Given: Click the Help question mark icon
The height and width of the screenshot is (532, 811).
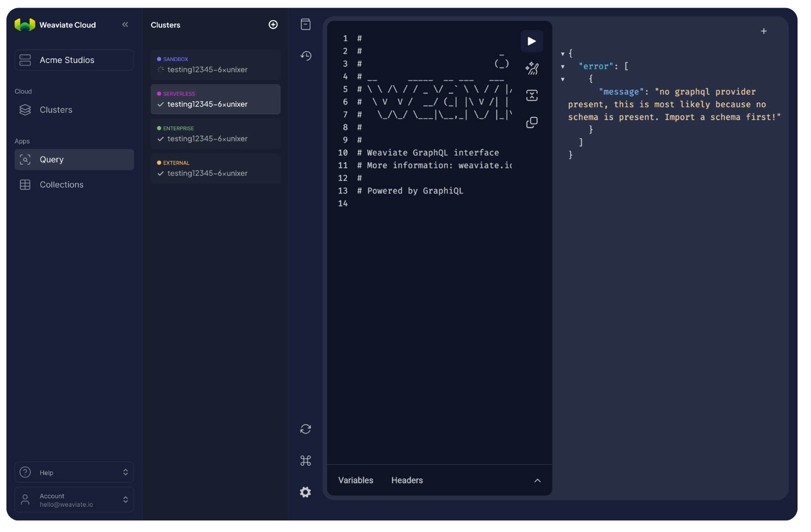Looking at the screenshot, I should 25,473.
